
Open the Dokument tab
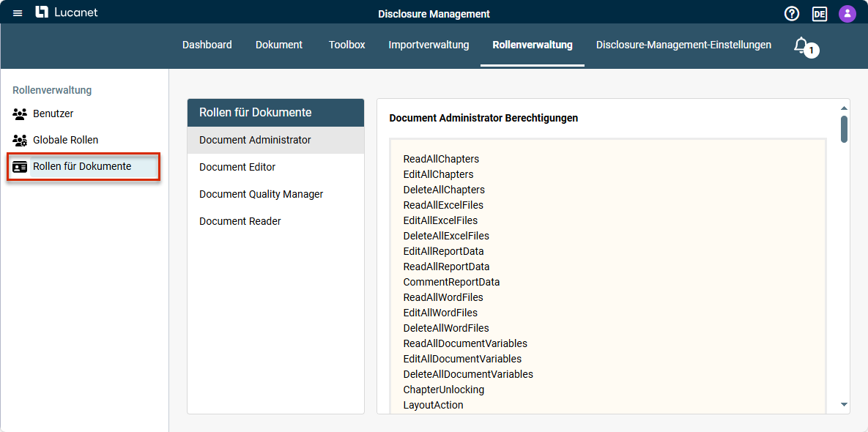coord(279,45)
